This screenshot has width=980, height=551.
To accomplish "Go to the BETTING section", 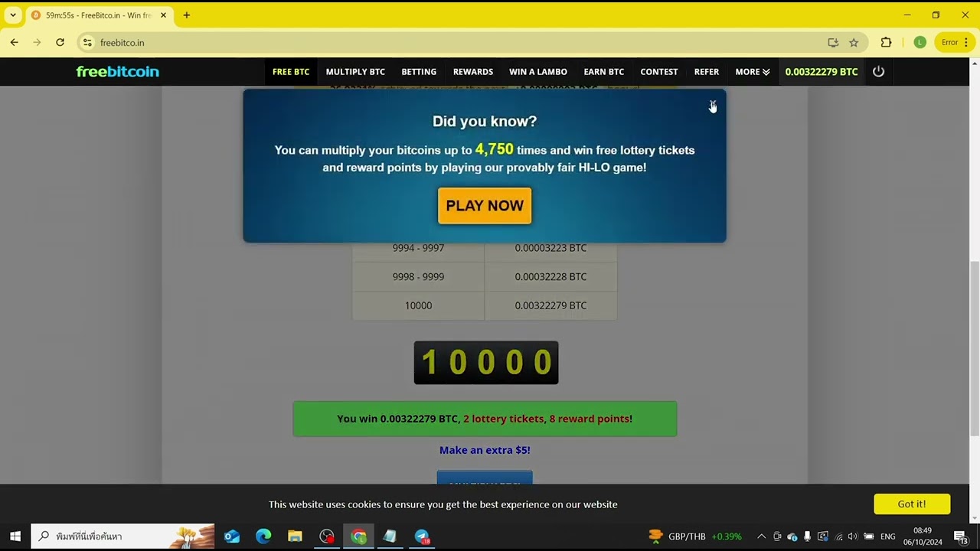I will point(419,72).
